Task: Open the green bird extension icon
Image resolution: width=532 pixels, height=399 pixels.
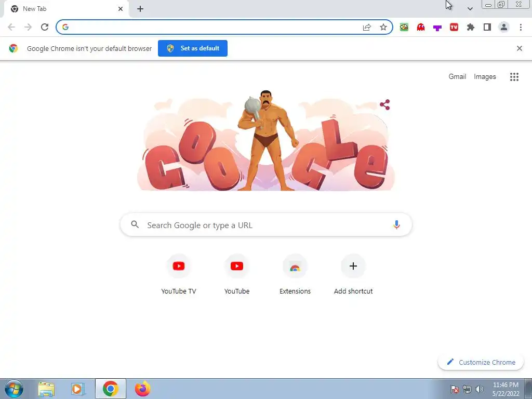Action: (x=404, y=27)
